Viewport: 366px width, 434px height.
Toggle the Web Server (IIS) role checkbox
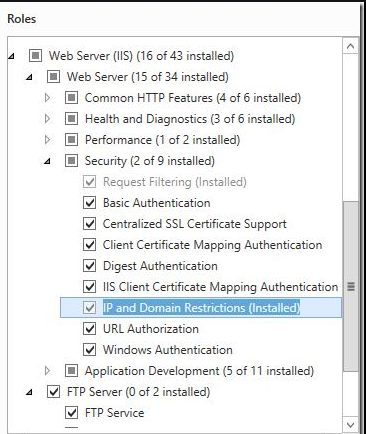click(35, 56)
